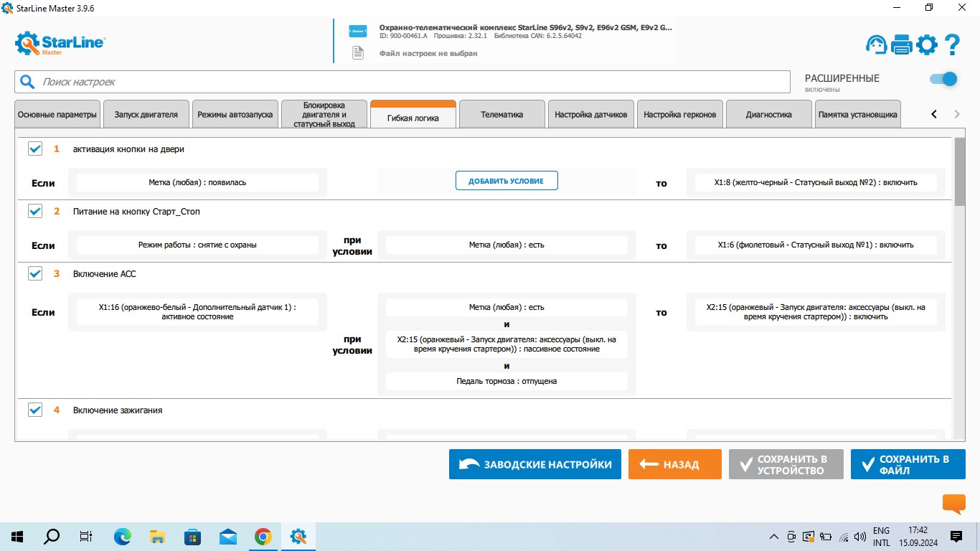Click the orange 'НАЗАД' button
This screenshot has width=980, height=551.
coord(675,464)
